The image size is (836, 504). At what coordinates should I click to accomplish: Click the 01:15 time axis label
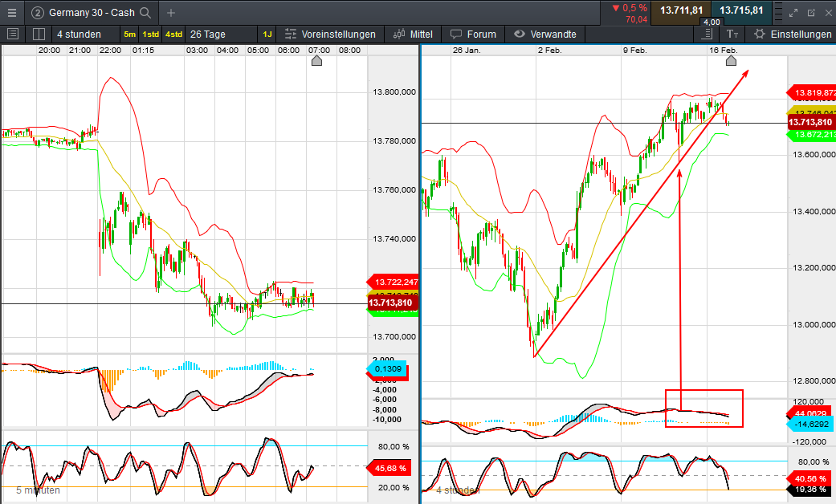143,50
